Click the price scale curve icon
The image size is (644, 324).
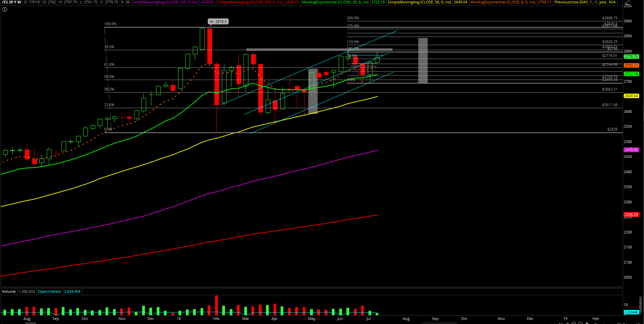tap(627, 3)
